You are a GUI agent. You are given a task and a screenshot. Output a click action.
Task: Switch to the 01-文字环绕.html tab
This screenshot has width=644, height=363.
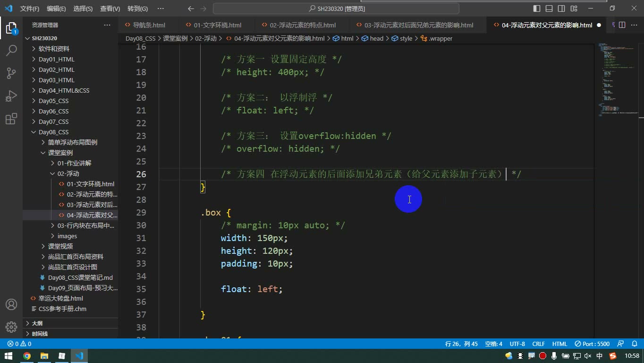[217, 25]
